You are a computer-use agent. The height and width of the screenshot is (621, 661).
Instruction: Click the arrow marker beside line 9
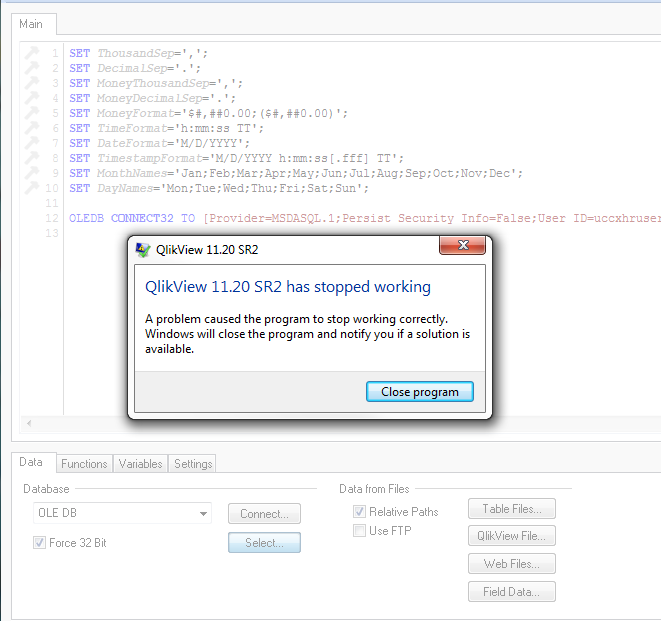point(32,172)
